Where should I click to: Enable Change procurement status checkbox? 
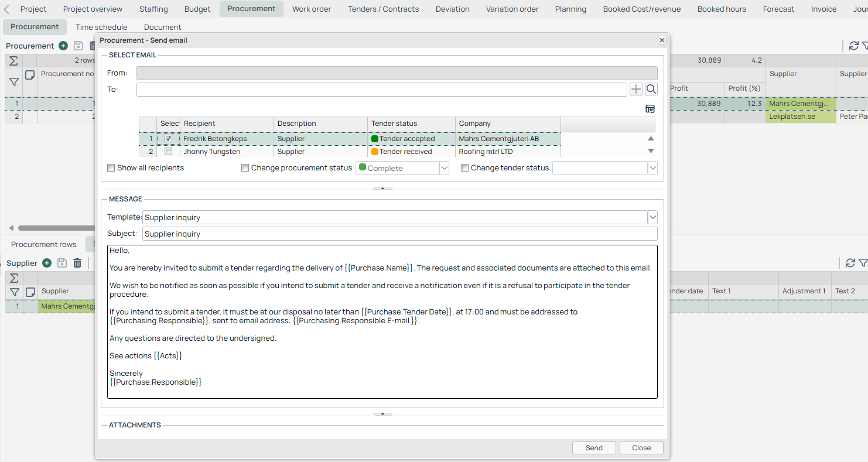click(245, 168)
